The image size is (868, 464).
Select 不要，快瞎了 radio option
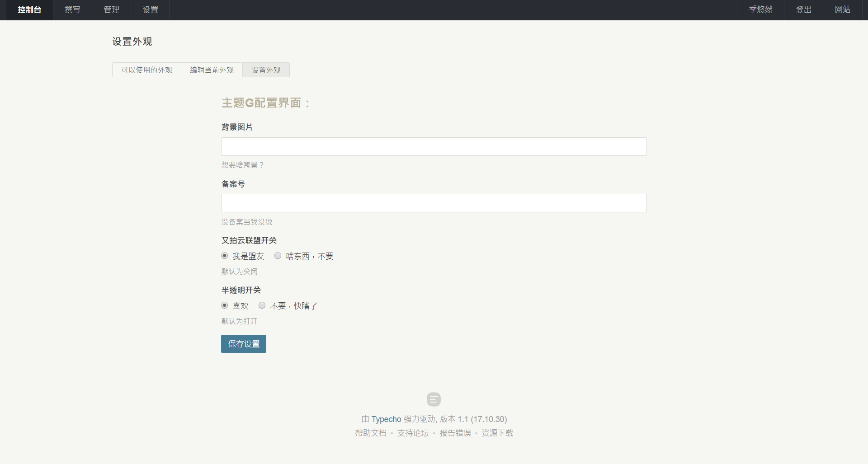[262, 305]
